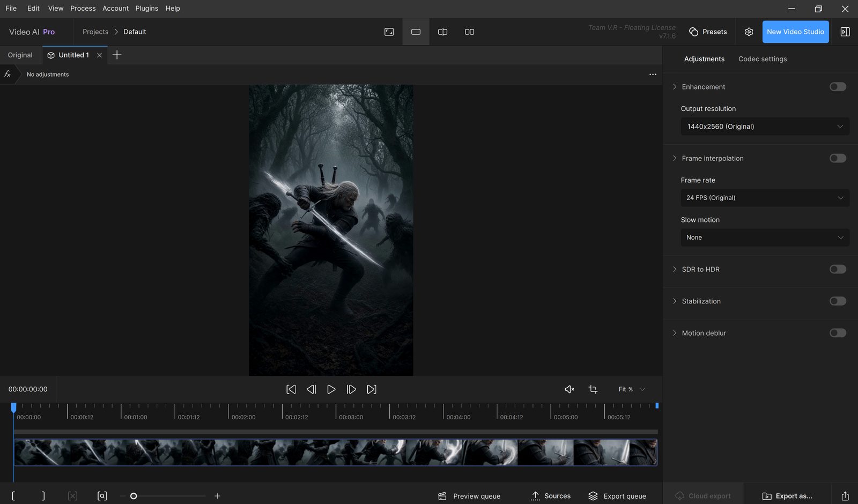Expand the Enhancement section

[675, 87]
